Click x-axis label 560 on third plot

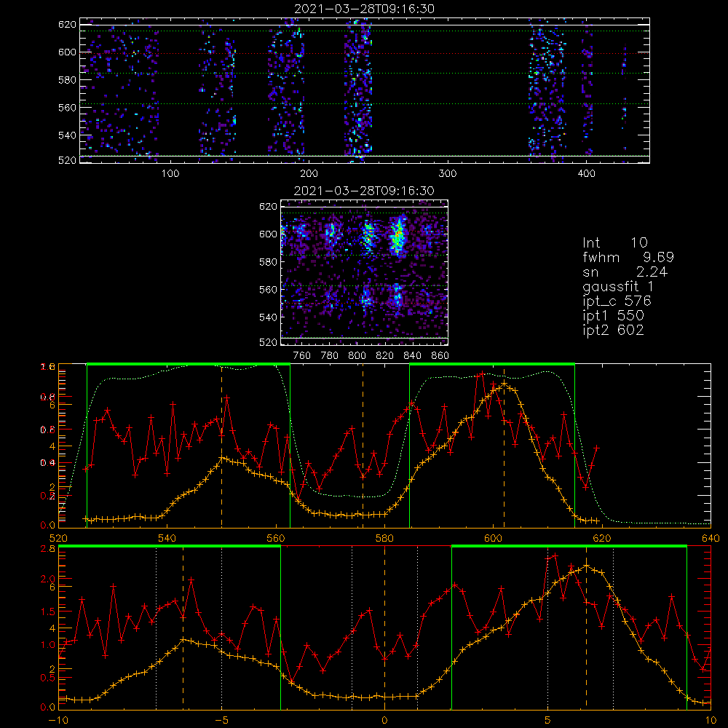tap(276, 539)
